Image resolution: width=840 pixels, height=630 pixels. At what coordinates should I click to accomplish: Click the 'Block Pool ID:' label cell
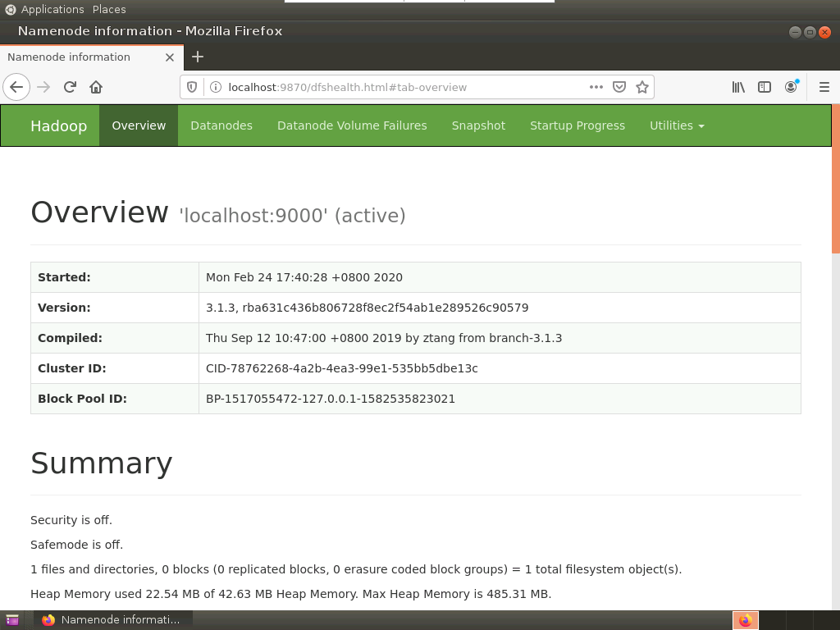(115, 399)
